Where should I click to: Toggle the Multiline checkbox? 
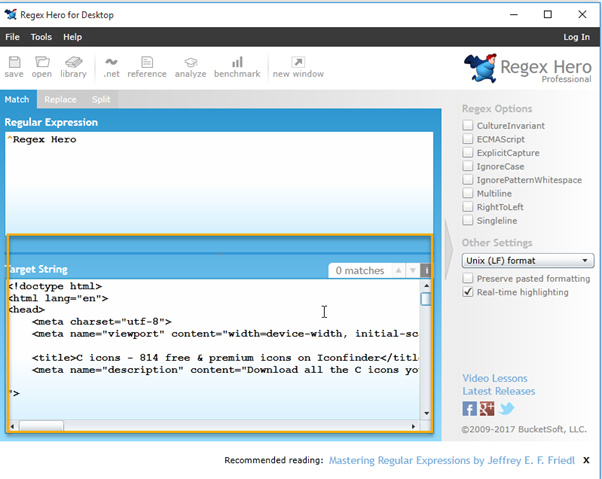pos(468,193)
